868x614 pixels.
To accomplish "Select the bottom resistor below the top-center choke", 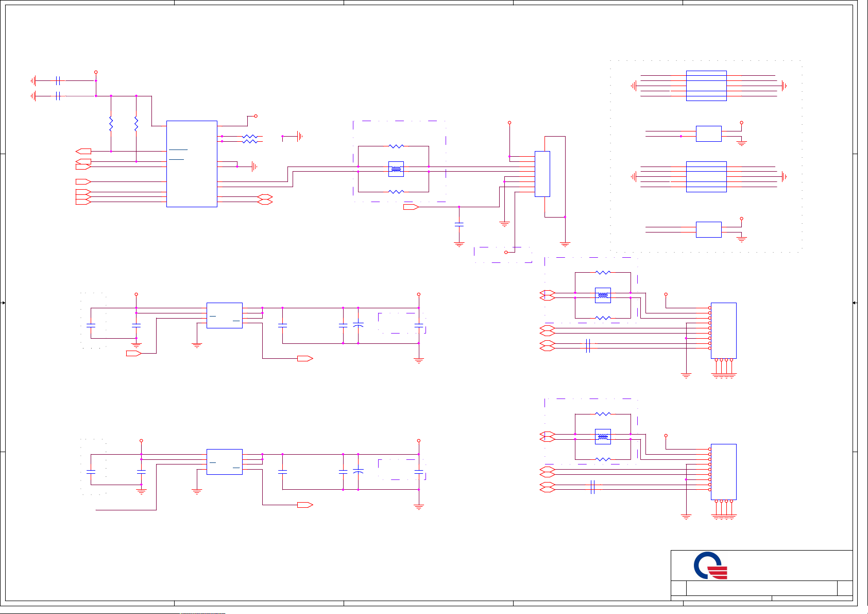I will [396, 192].
